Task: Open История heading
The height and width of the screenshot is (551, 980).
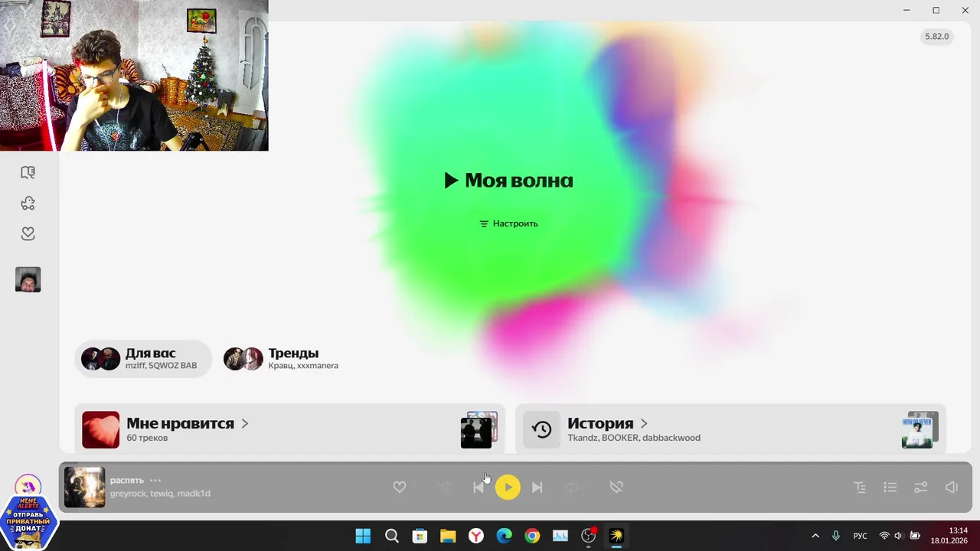Action: pyautogui.click(x=600, y=423)
